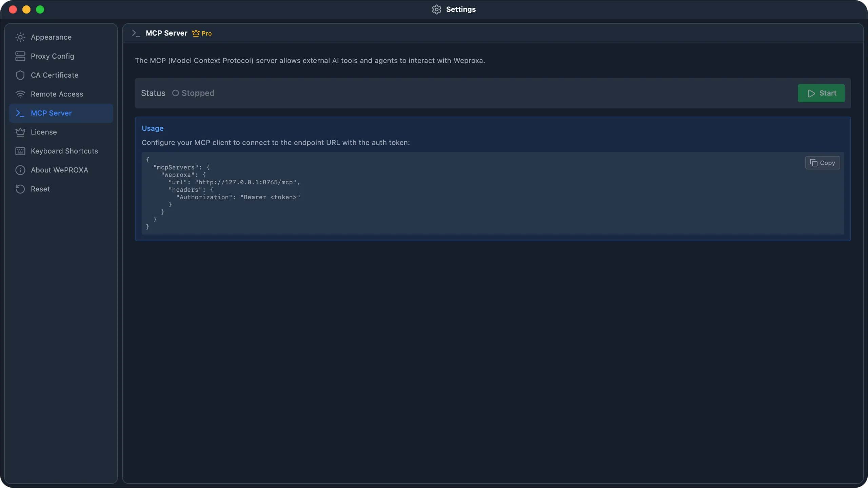
Task: Click the Pro badge label
Action: click(x=206, y=33)
